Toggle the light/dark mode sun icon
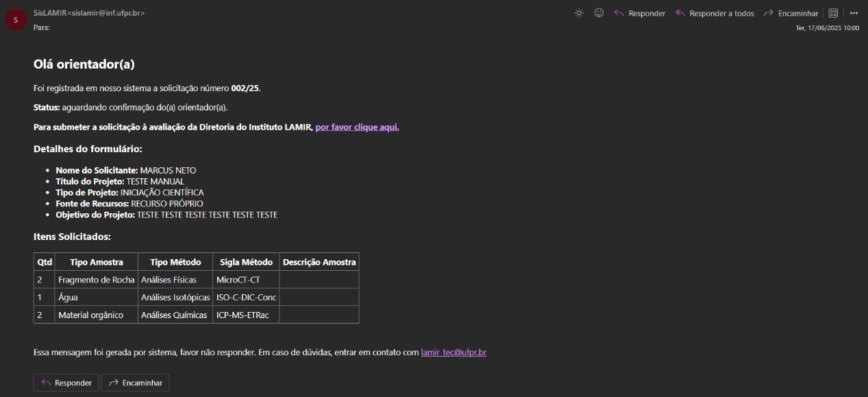The image size is (868, 397). [579, 13]
